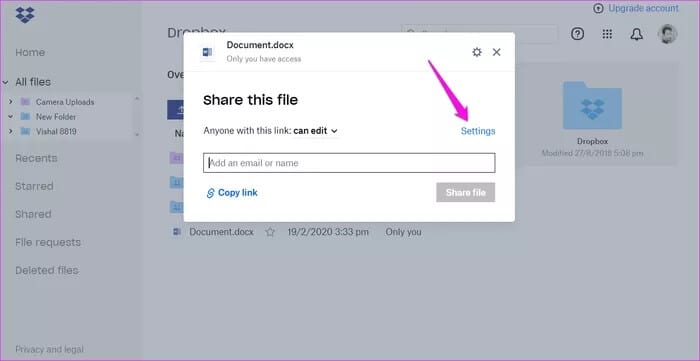Image resolution: width=700 pixels, height=361 pixels.
Task: Click the Word icon beside Document.docx row
Action: coord(177,232)
